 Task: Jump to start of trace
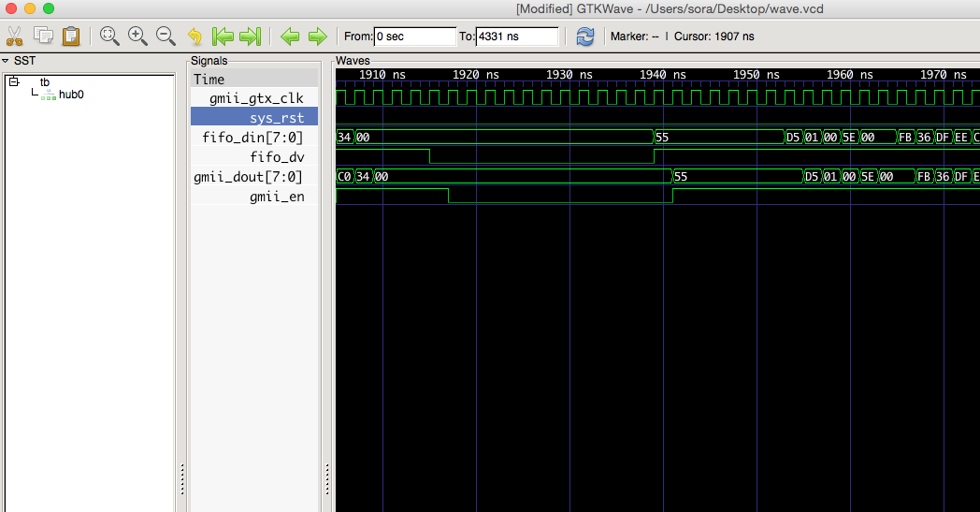[223, 37]
